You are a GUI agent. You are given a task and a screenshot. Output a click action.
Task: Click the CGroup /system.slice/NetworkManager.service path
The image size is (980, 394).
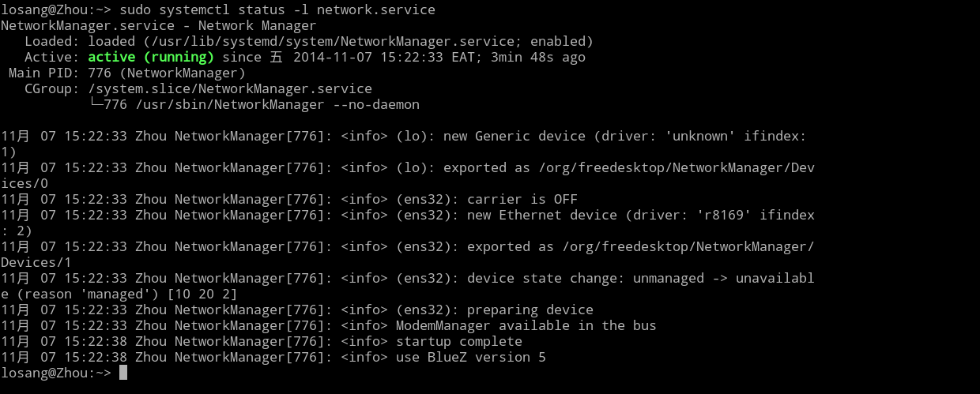coord(230,88)
